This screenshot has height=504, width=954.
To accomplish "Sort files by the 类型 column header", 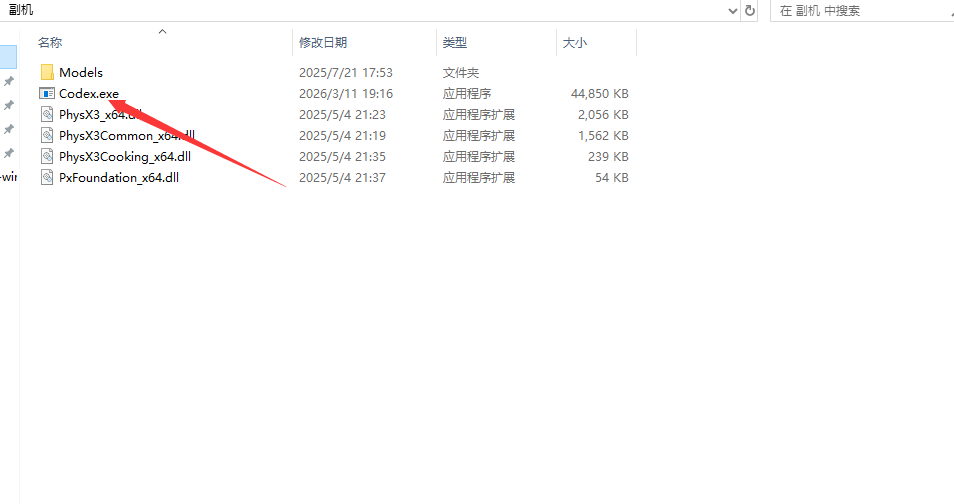I will tap(455, 43).
